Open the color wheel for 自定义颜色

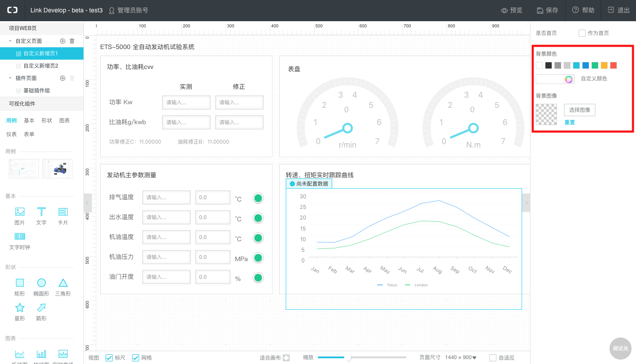click(x=569, y=79)
